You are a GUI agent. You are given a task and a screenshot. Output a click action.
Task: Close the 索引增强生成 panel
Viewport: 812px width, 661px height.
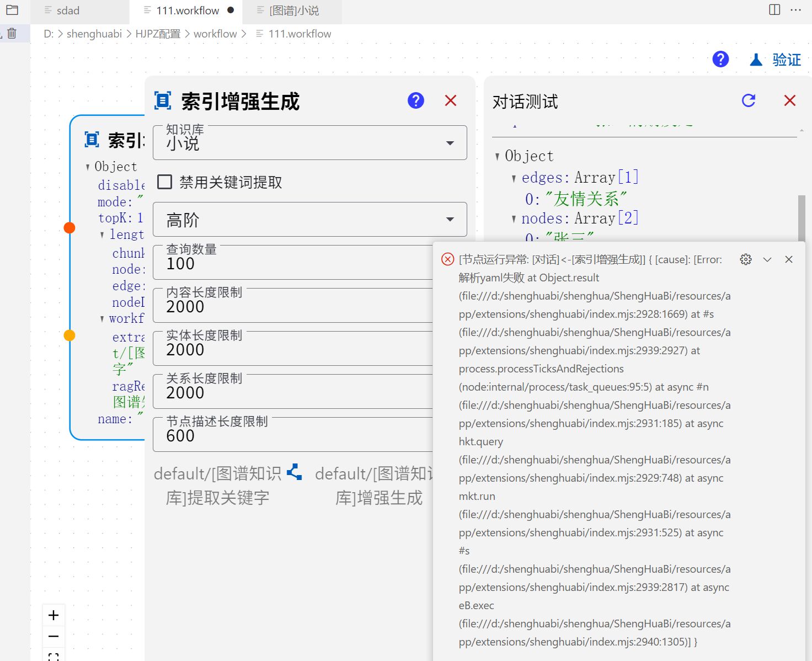pos(451,100)
